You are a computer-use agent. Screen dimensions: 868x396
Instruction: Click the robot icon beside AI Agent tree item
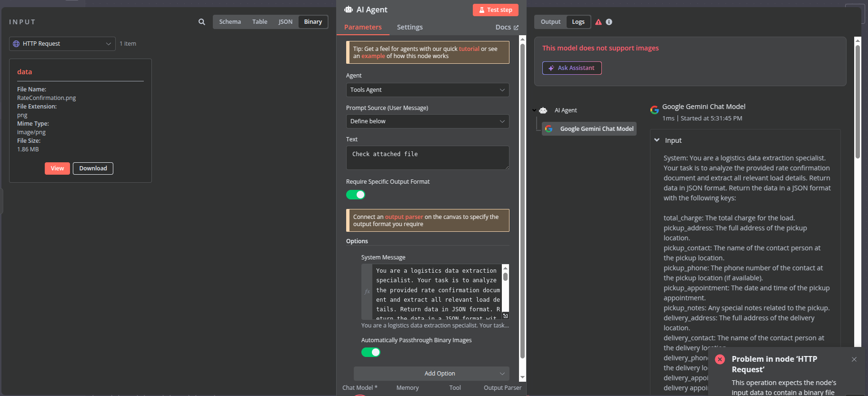(x=543, y=110)
